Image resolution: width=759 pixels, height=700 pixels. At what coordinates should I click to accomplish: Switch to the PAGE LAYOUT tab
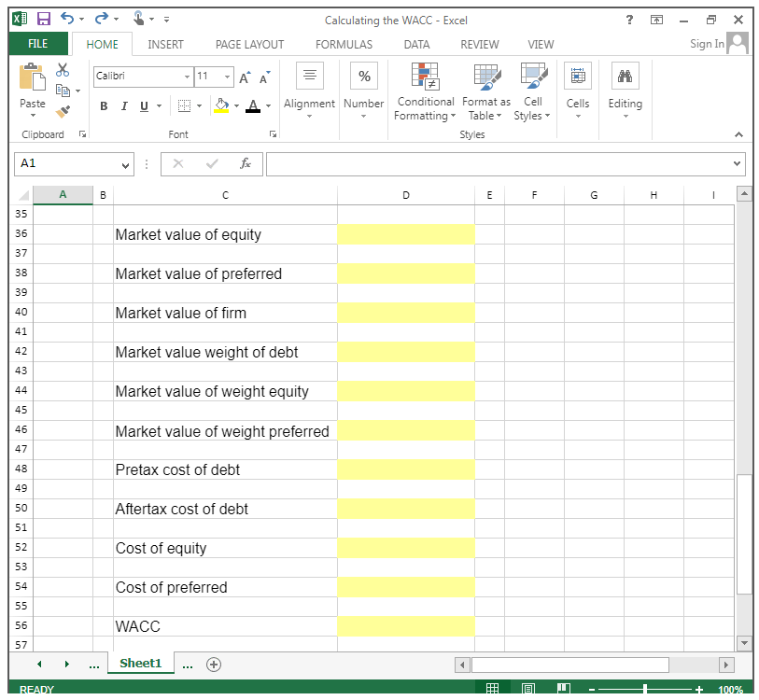pos(250,45)
